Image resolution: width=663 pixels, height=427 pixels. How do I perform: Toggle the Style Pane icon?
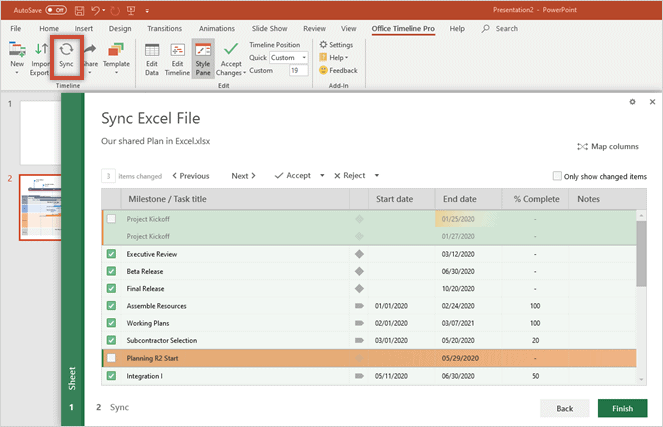coord(203,50)
